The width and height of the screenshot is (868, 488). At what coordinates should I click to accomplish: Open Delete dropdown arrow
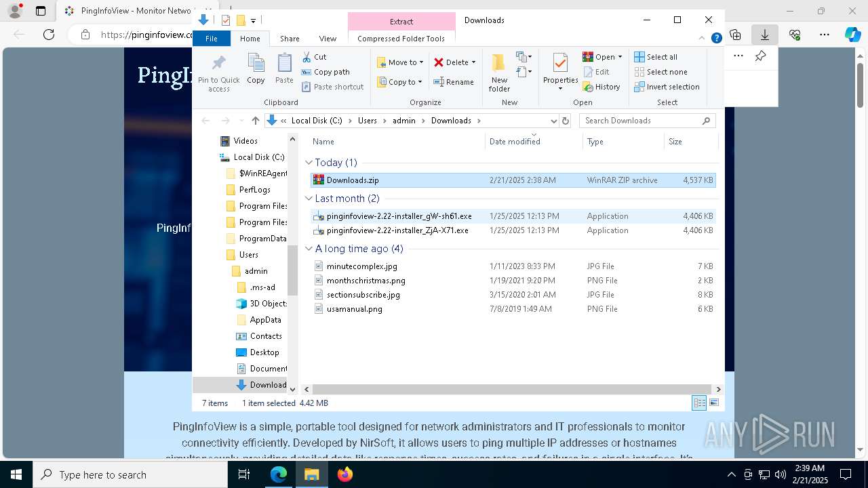[x=473, y=62]
